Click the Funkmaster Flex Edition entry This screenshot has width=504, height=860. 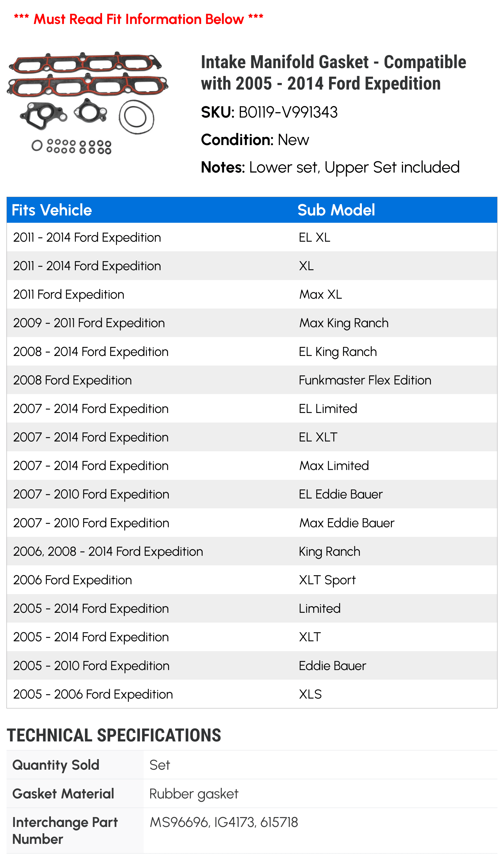[x=365, y=380]
